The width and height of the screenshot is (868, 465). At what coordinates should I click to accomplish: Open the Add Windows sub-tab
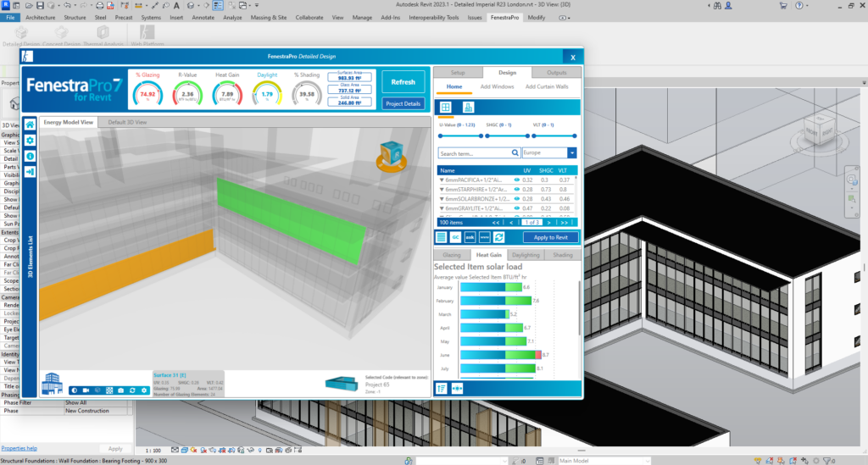[x=497, y=86]
